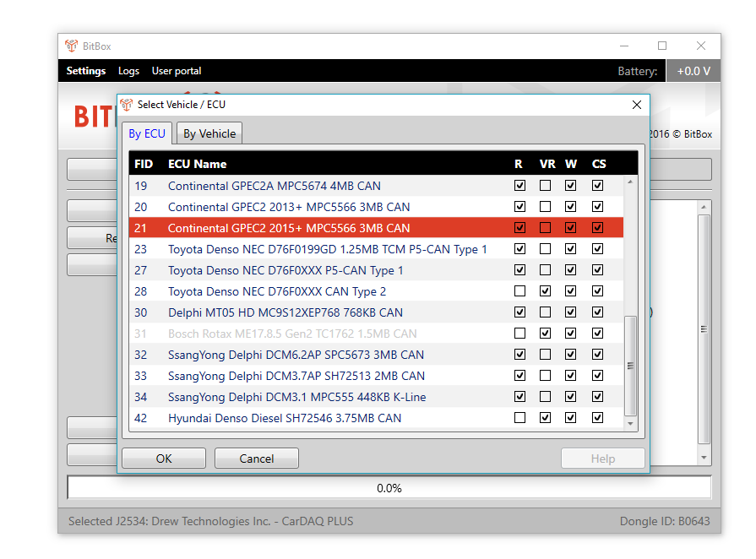Screen dimensions: 756x559
Task: Click the ECU list scroll up arrow
Action: (629, 182)
